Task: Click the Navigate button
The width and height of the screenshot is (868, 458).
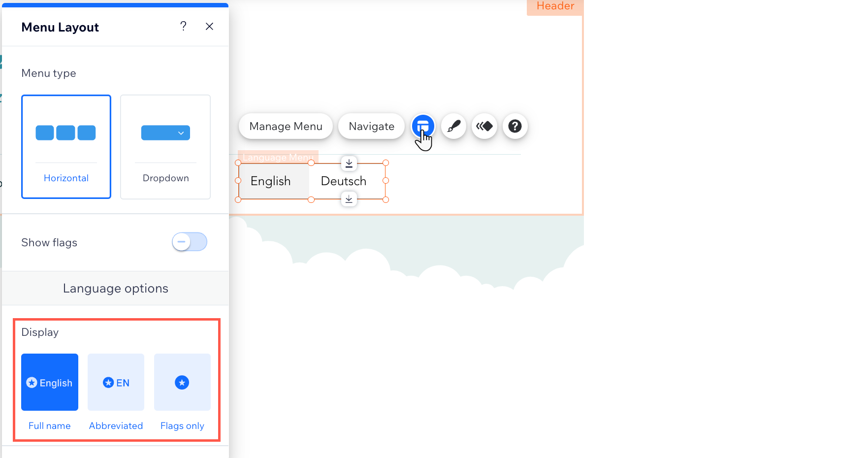Action: pos(371,127)
